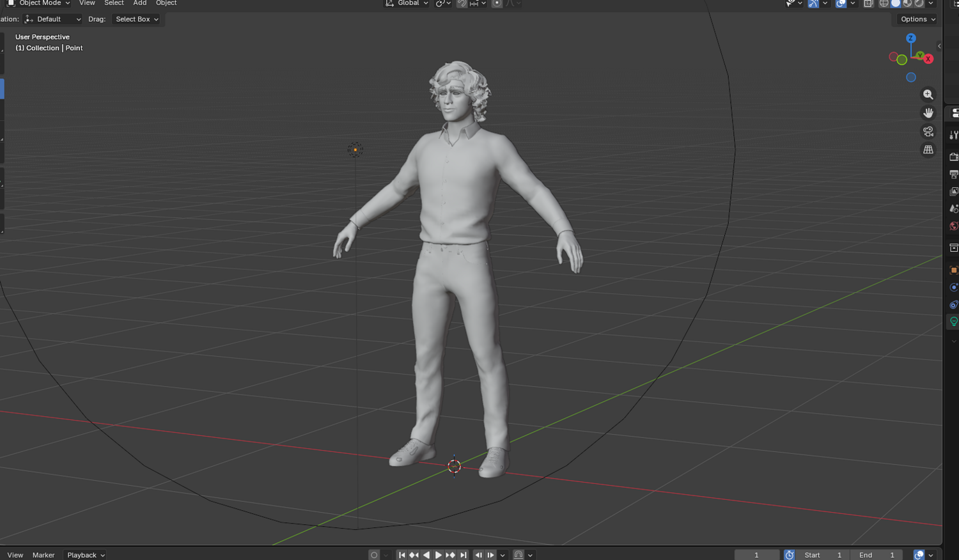Open the View Layer properties tab
Viewport: 959px width, 560px height.
953,191
